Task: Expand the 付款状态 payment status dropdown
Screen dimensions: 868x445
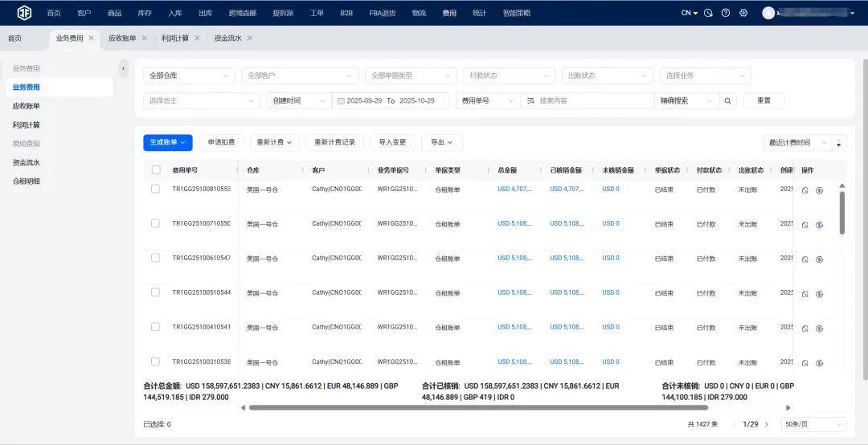Action: pyautogui.click(x=509, y=76)
